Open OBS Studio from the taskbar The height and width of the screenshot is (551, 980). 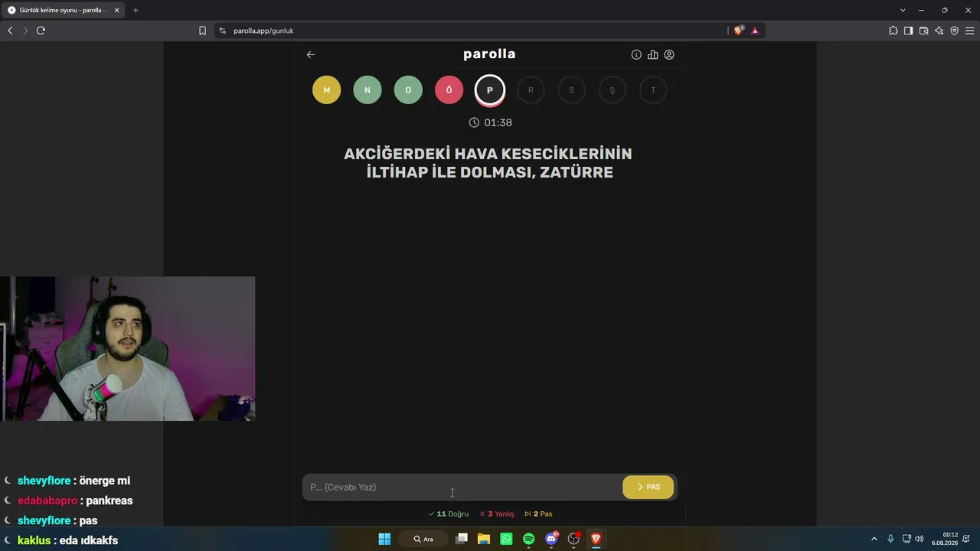[573, 539]
